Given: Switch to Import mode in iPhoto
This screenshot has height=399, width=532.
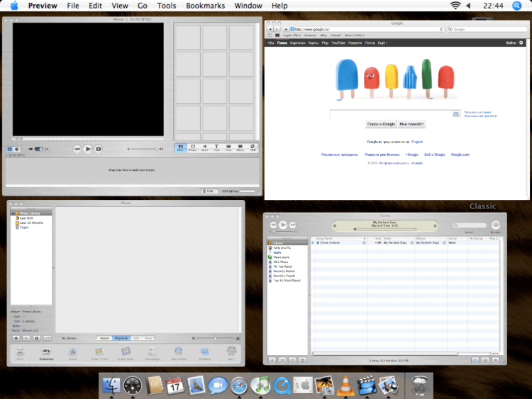Looking at the screenshot, I should (105, 338).
